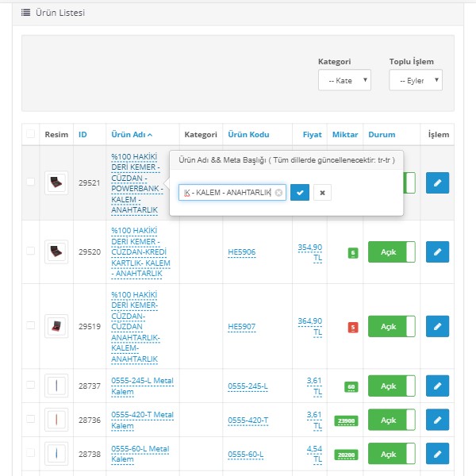Sort table by Ürün Kodu column
476x476 pixels.
248,135
